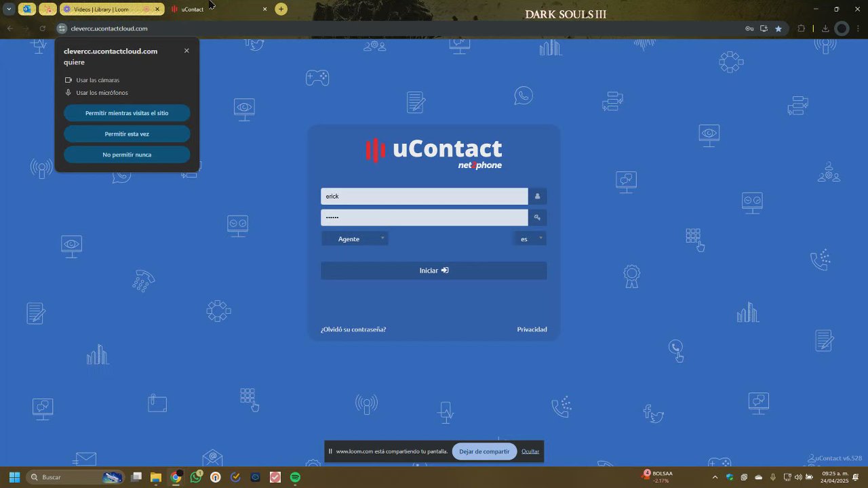This screenshot has width=868, height=488.
Task: Click Dejar de compartir in the Loom bar
Action: [x=484, y=451]
